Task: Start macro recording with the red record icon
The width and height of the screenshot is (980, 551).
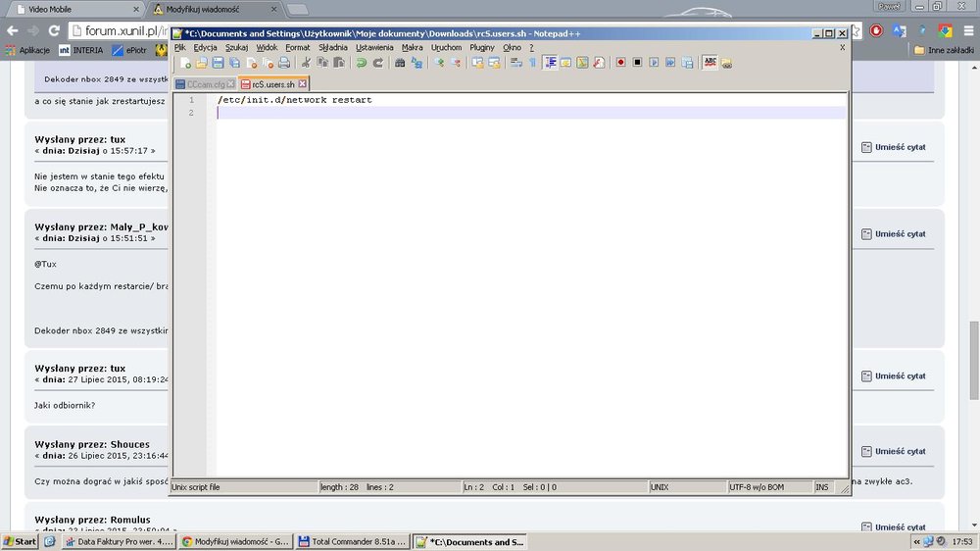Action: (x=620, y=63)
